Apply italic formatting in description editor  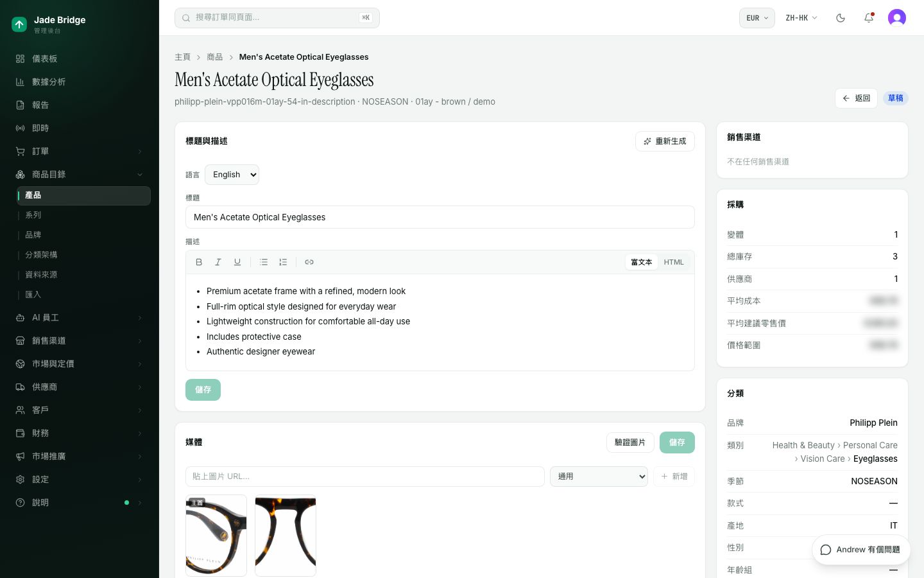(218, 262)
